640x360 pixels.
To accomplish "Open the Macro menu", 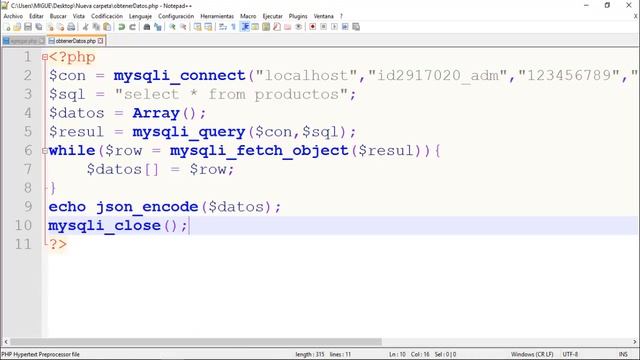I will 248,16.
